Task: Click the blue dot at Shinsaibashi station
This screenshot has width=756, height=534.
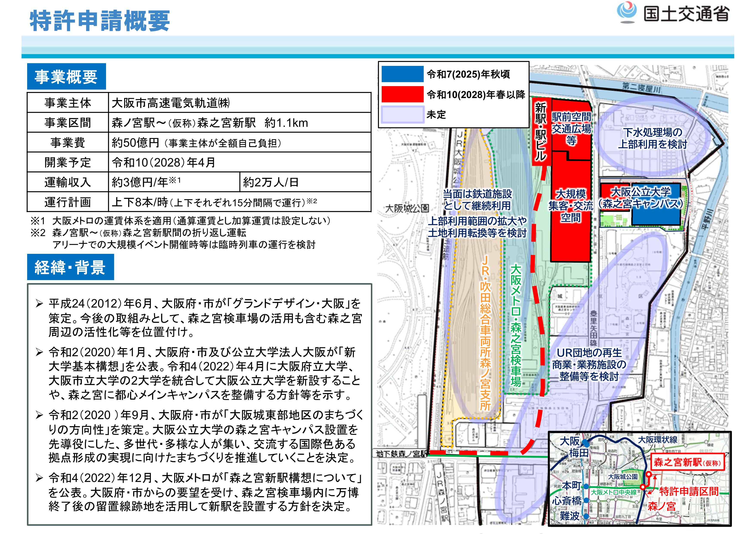Action: (586, 500)
